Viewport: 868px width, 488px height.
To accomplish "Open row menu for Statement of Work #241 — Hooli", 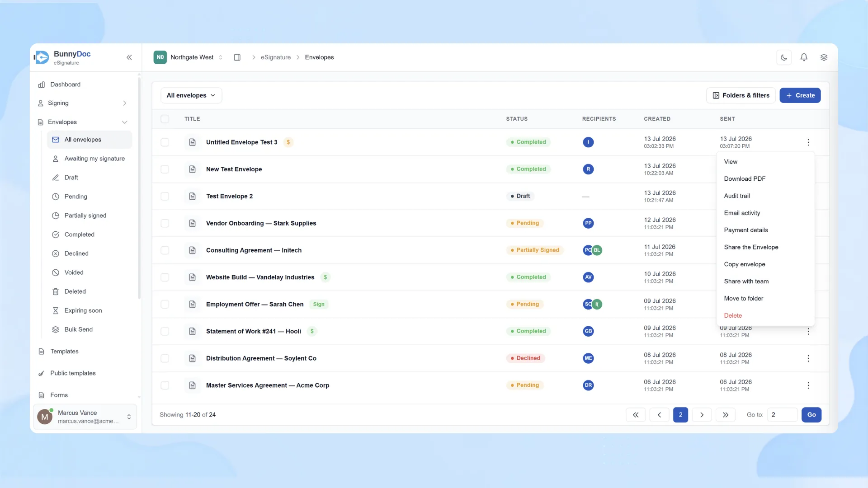I will pos(808,332).
